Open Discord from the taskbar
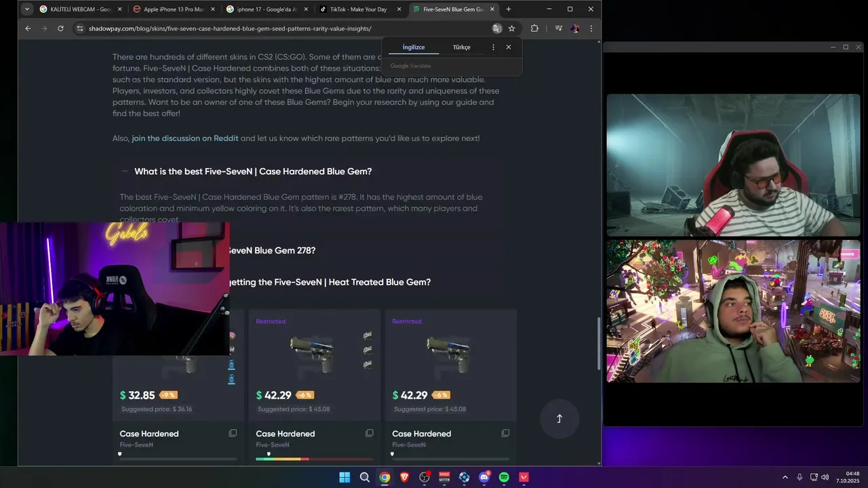Viewport: 868px width, 488px height. [484, 477]
